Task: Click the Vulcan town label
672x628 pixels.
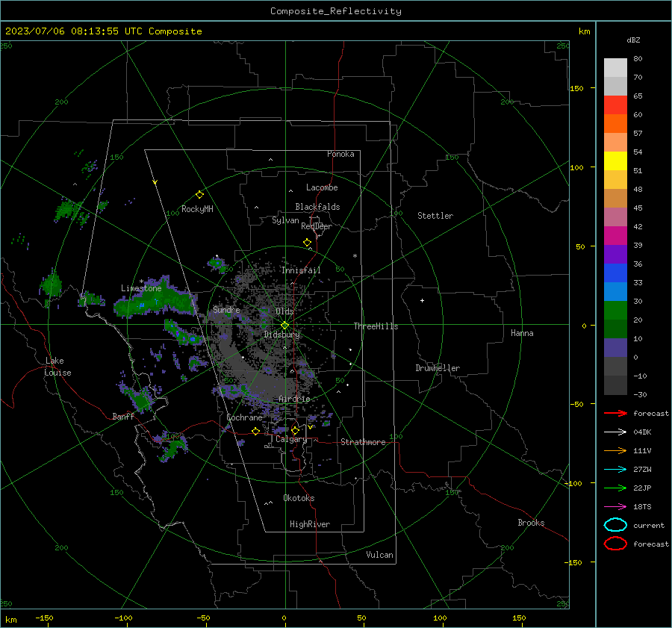Action: click(379, 555)
